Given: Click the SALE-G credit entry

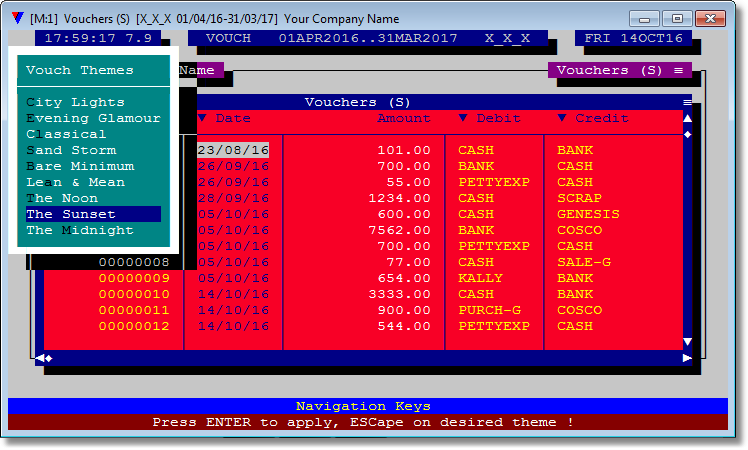Looking at the screenshot, I should (x=584, y=262).
